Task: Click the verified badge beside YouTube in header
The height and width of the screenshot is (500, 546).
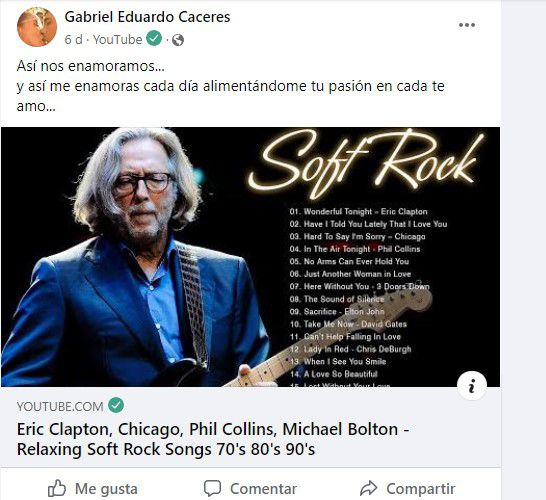Action: click(154, 38)
